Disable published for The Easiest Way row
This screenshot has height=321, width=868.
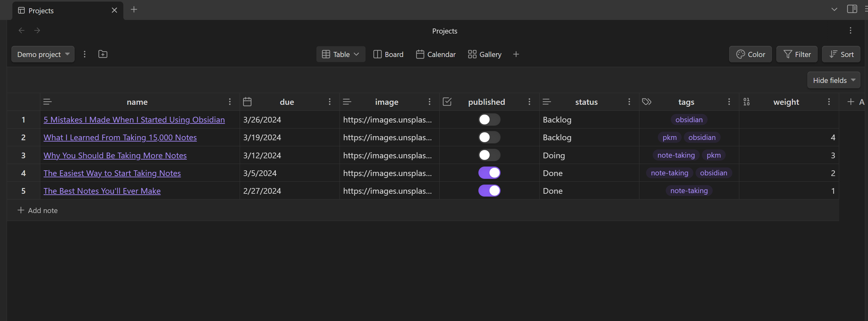[x=489, y=173]
